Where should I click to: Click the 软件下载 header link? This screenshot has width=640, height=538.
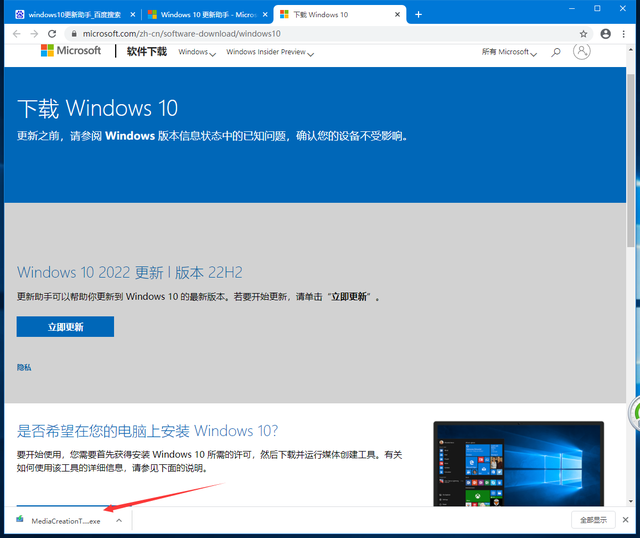click(x=147, y=51)
